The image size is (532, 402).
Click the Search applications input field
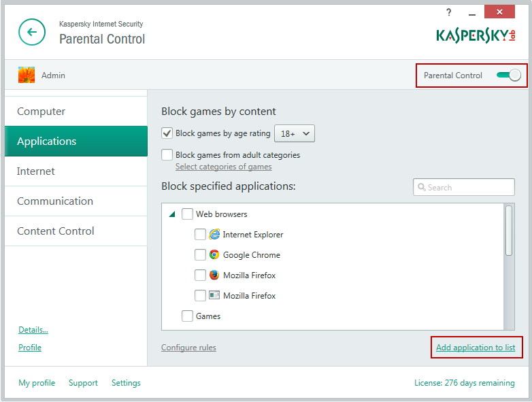pos(464,187)
